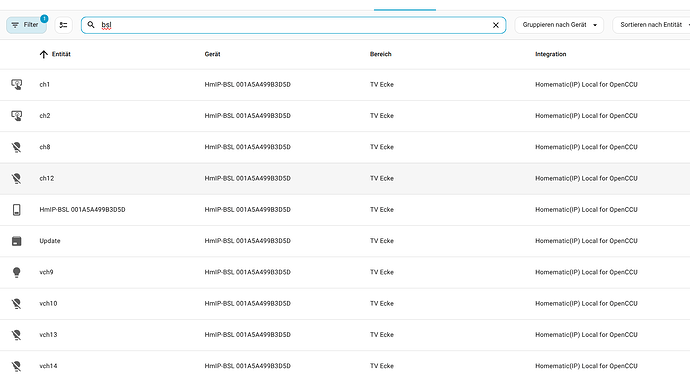690x378 pixels.
Task: Click the package icon of the Update row
Action: 16,241
